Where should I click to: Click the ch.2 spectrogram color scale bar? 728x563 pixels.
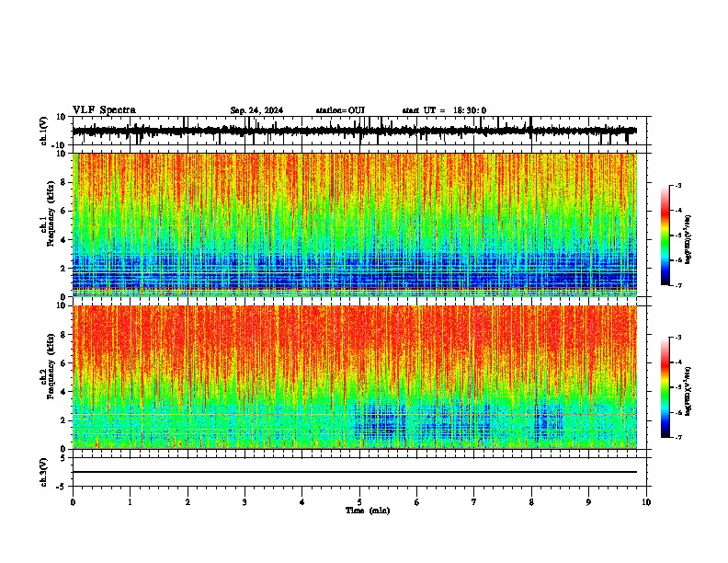[665, 387]
